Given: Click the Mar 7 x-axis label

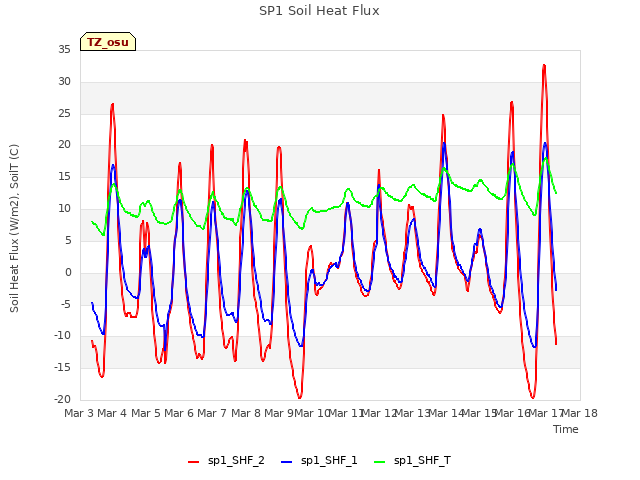Looking at the screenshot, I should click(x=212, y=413).
